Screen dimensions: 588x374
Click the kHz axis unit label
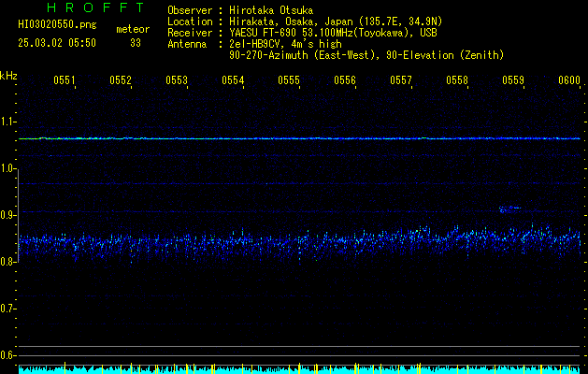coord(8,76)
